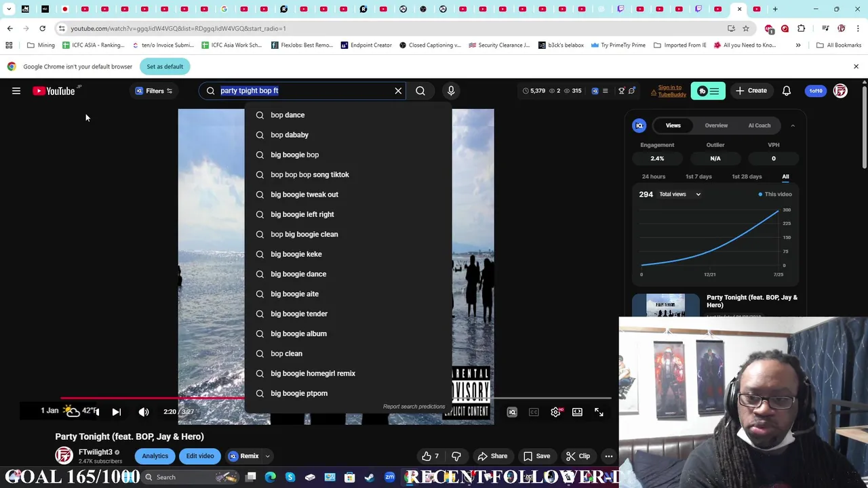Mute the video volume

(x=144, y=412)
